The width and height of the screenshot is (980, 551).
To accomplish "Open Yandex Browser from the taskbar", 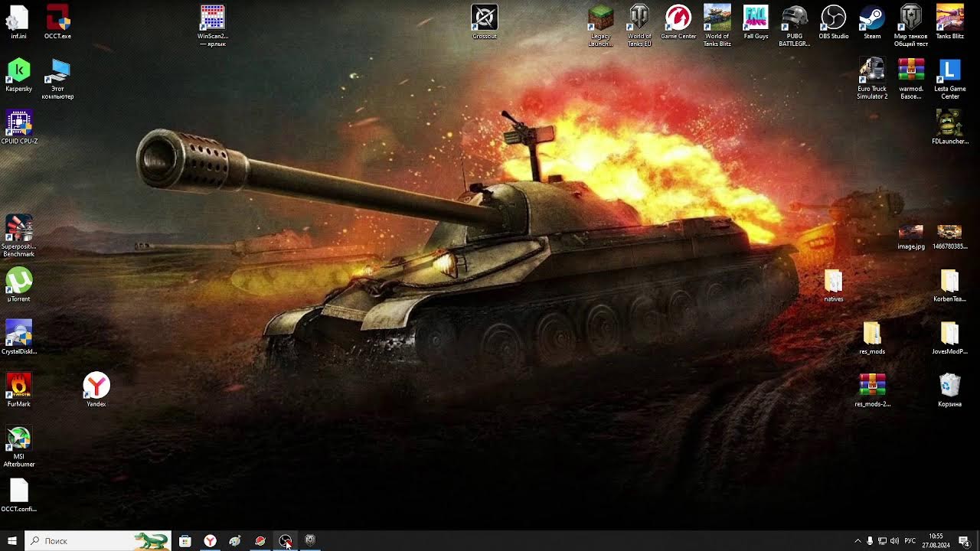I will point(210,540).
